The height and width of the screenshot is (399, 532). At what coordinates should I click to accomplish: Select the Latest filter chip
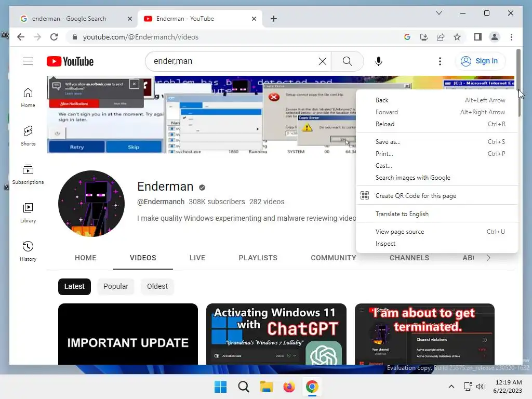tap(74, 286)
